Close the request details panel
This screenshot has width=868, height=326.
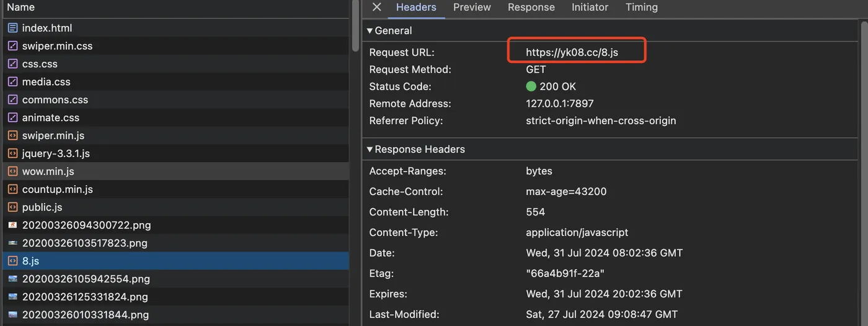point(376,7)
